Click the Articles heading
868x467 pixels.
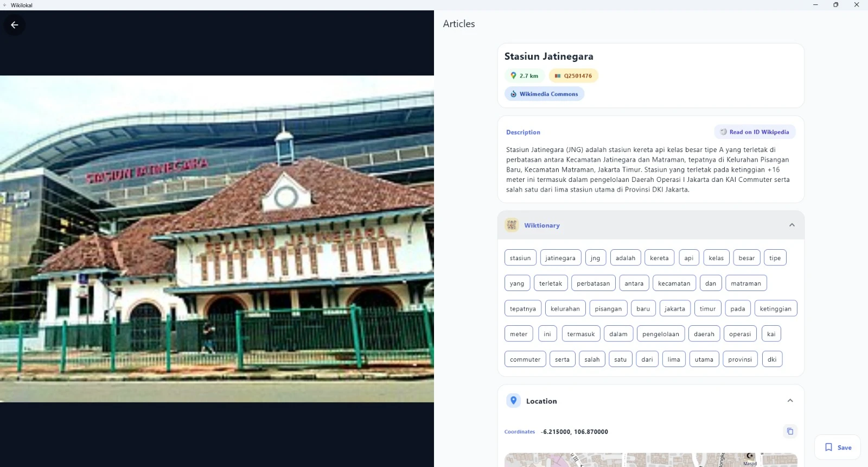pyautogui.click(x=459, y=24)
